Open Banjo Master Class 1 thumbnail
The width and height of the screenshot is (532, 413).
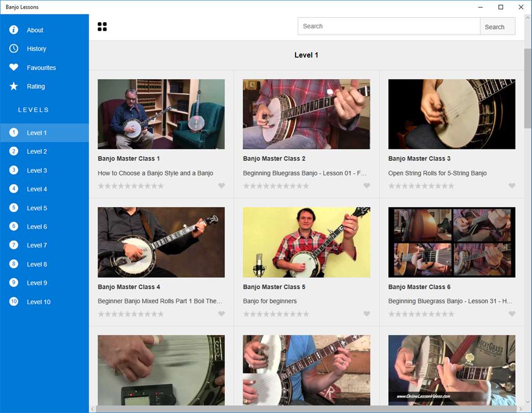click(161, 114)
